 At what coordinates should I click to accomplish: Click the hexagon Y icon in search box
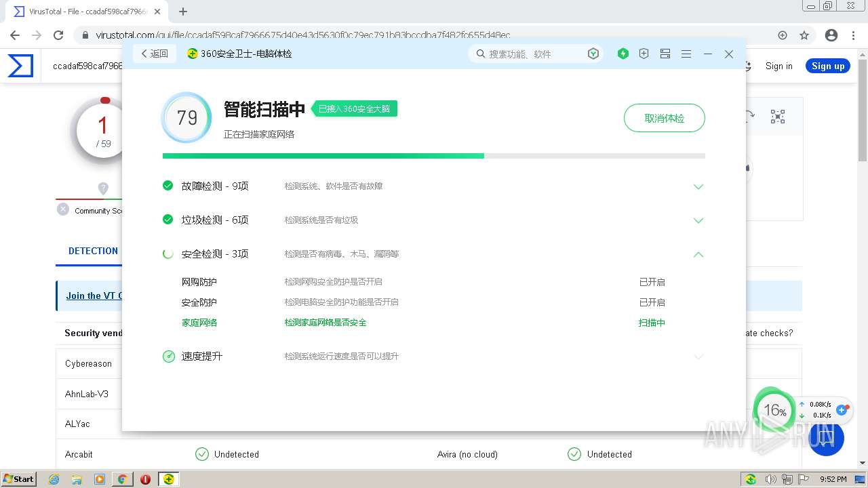593,54
